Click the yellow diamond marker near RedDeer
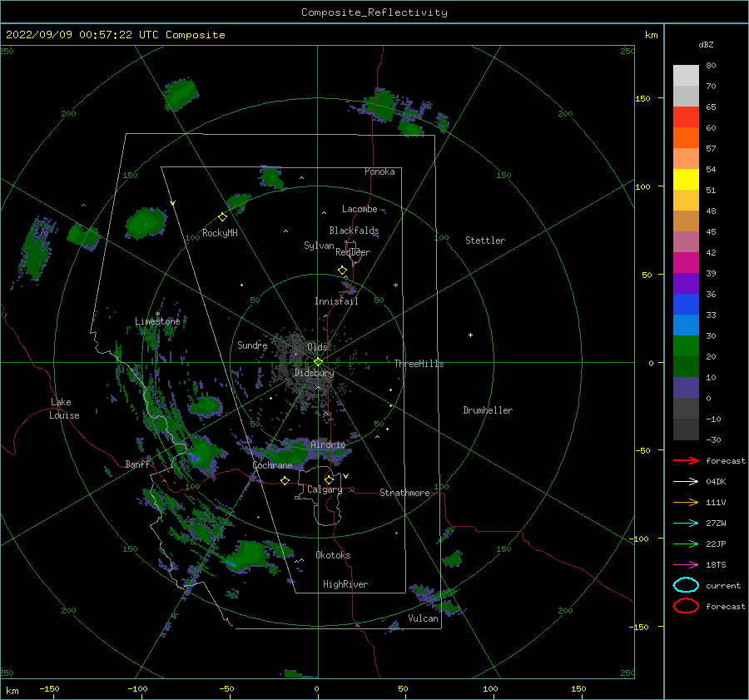The image size is (749, 700). (342, 271)
